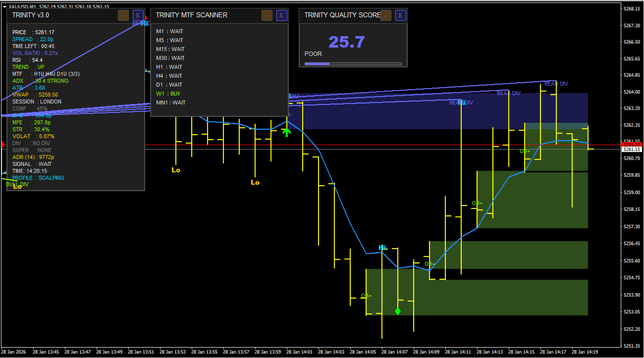
Task: Click the ATR : 3.68 row
Action: 29,88
